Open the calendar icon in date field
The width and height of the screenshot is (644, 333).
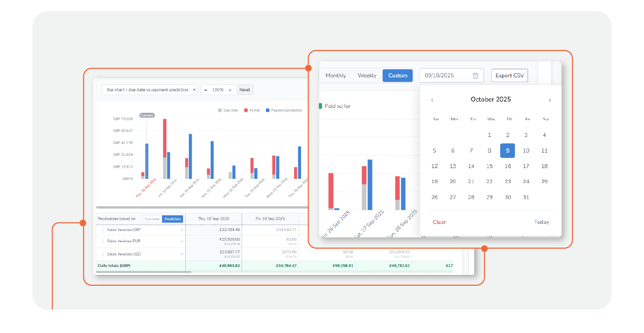click(475, 76)
